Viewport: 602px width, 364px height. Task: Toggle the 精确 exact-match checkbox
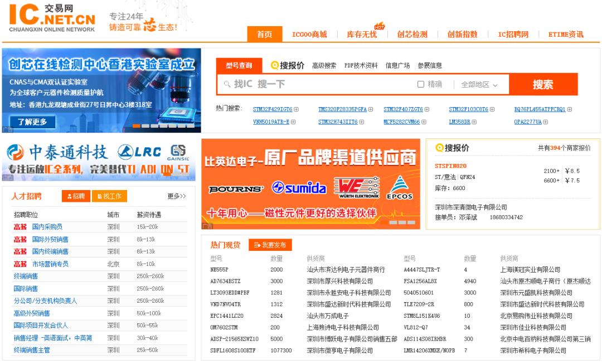tap(421, 84)
